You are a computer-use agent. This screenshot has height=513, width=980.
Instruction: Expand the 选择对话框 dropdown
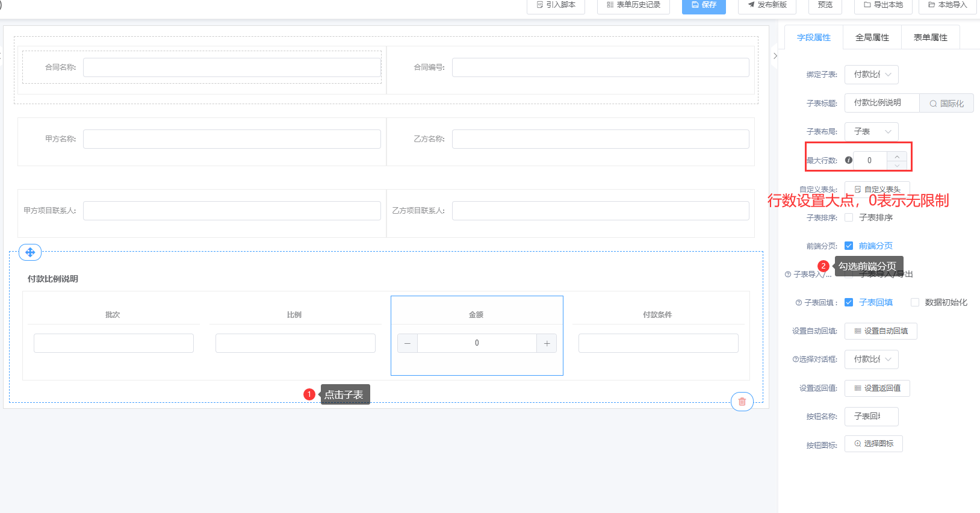[872, 359]
